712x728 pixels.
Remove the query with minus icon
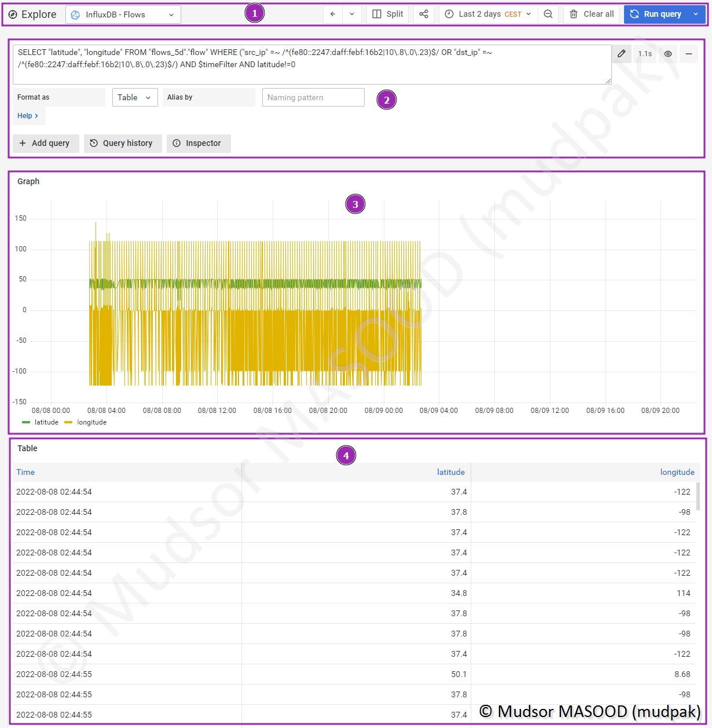pos(689,54)
